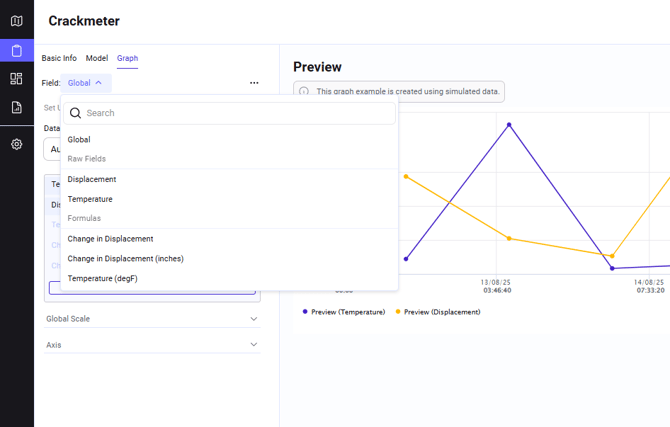Expand the Global Scale section
The width and height of the screenshot is (670, 427).
coord(152,319)
